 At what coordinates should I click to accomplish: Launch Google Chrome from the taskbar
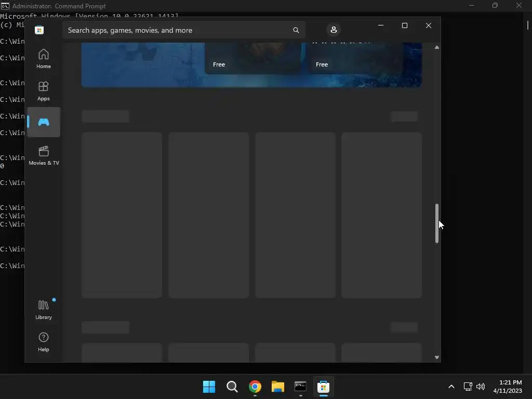click(255, 387)
